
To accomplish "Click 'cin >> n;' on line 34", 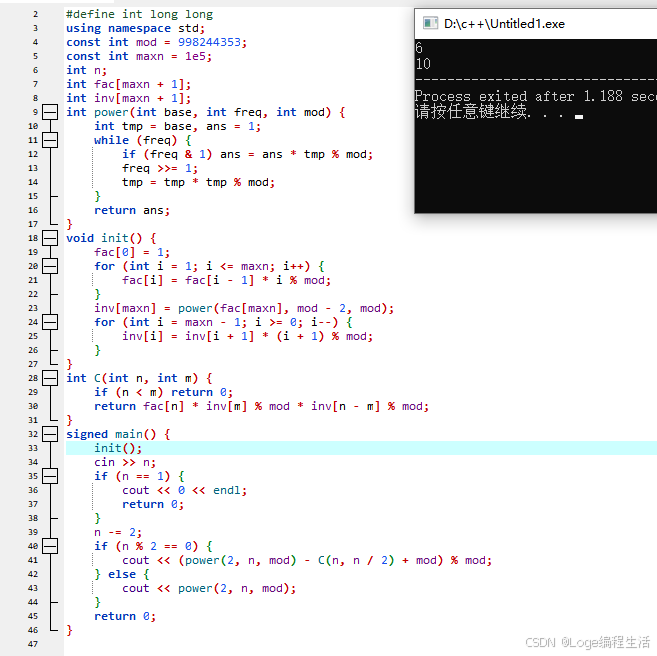I will click(x=125, y=462).
